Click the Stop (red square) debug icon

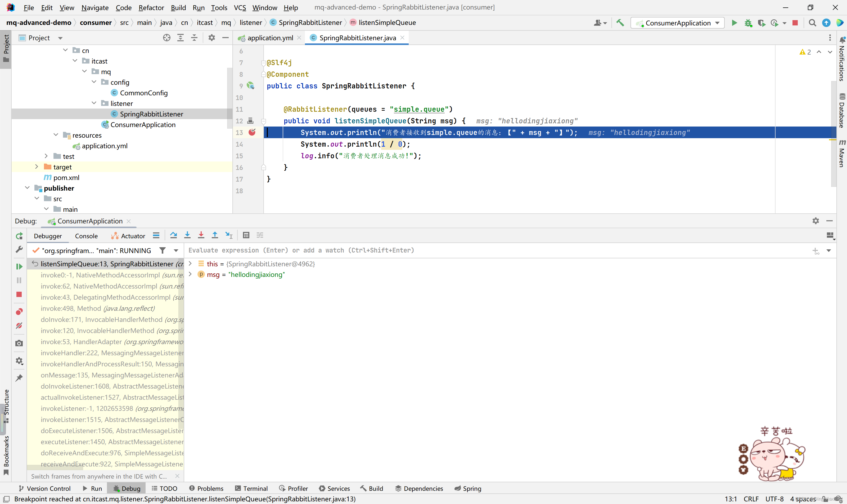(x=19, y=295)
